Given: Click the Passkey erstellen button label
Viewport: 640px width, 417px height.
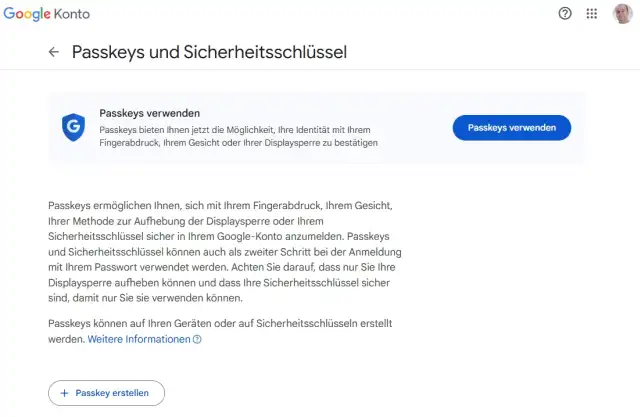Looking at the screenshot, I should tap(112, 393).
